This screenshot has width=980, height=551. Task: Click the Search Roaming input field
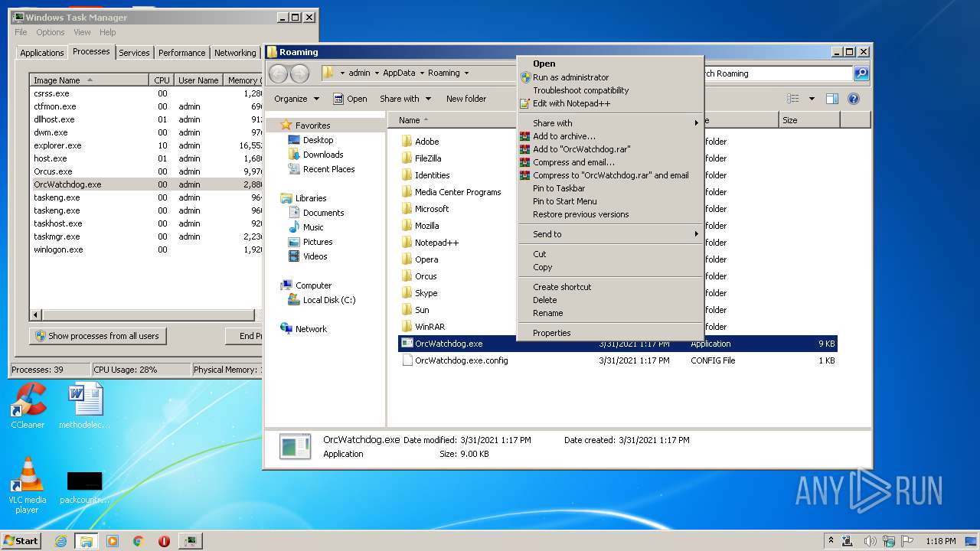776,73
